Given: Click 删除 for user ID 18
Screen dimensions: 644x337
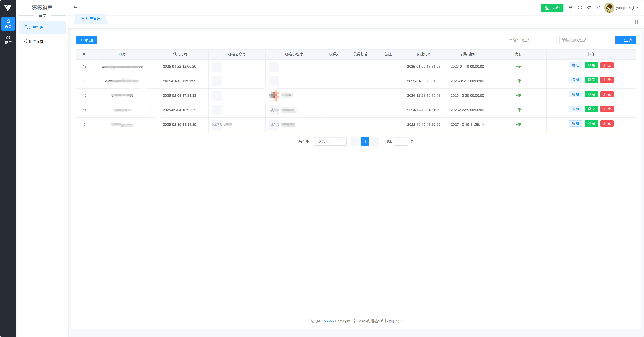Looking at the screenshot, I should click(607, 65).
